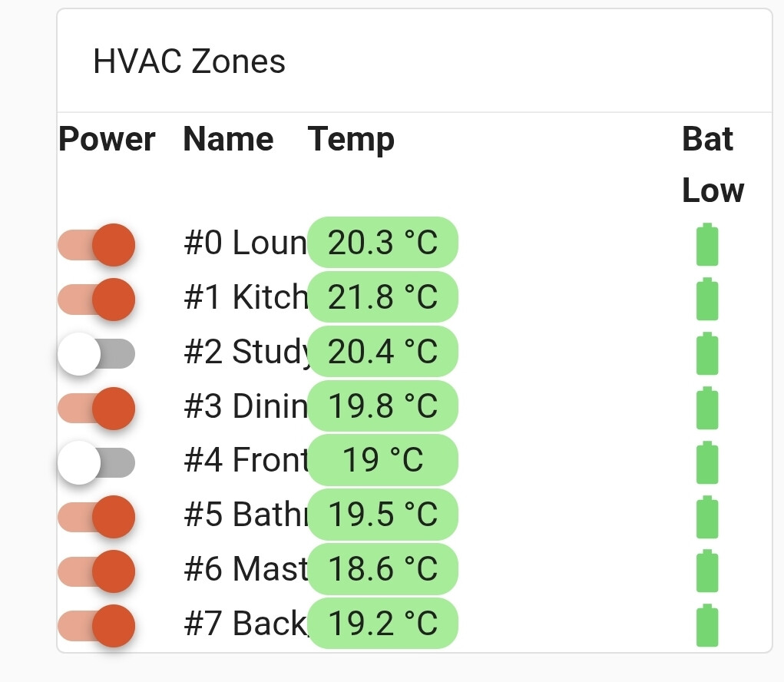Click battery icon for #4 Front zone
This screenshot has height=682, width=784.
click(707, 462)
